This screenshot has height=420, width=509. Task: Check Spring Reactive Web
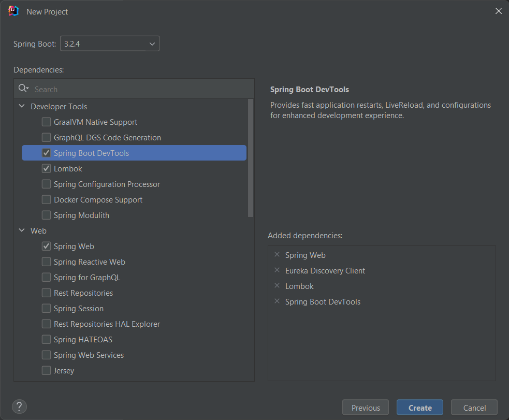coord(47,262)
